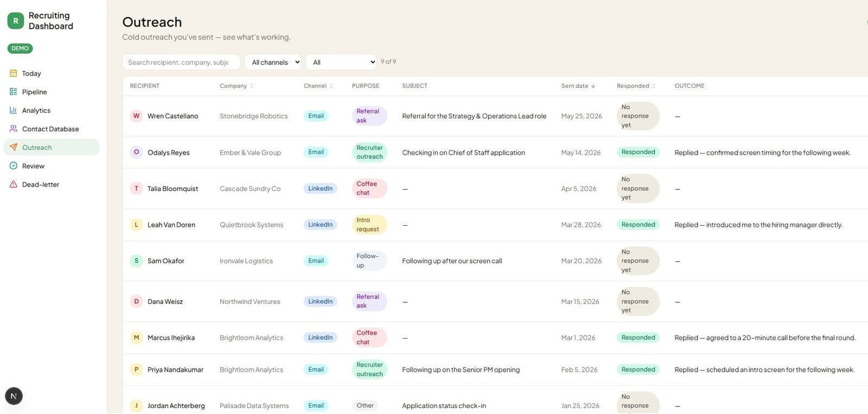Click the 'Mar 28, 2026' sent date

point(581,225)
